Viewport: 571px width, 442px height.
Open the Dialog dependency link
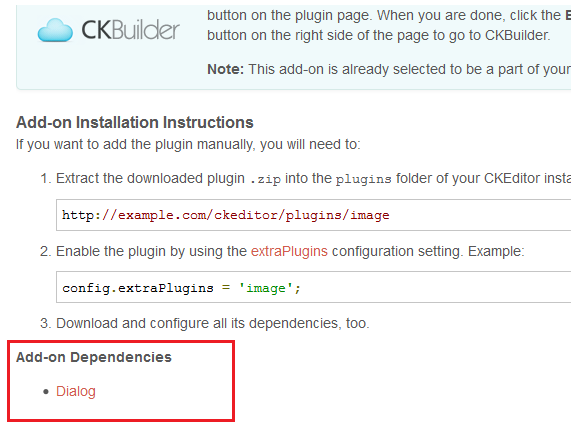click(76, 391)
